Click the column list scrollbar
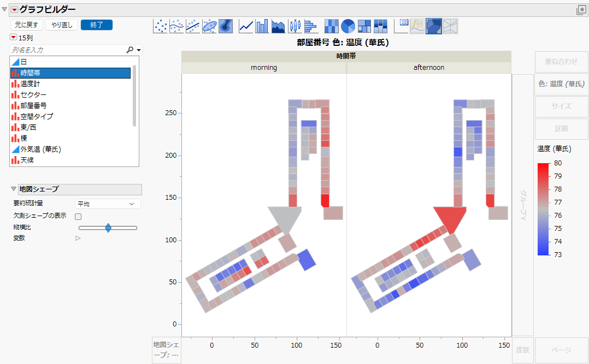This screenshot has width=589, height=364. [x=134, y=96]
